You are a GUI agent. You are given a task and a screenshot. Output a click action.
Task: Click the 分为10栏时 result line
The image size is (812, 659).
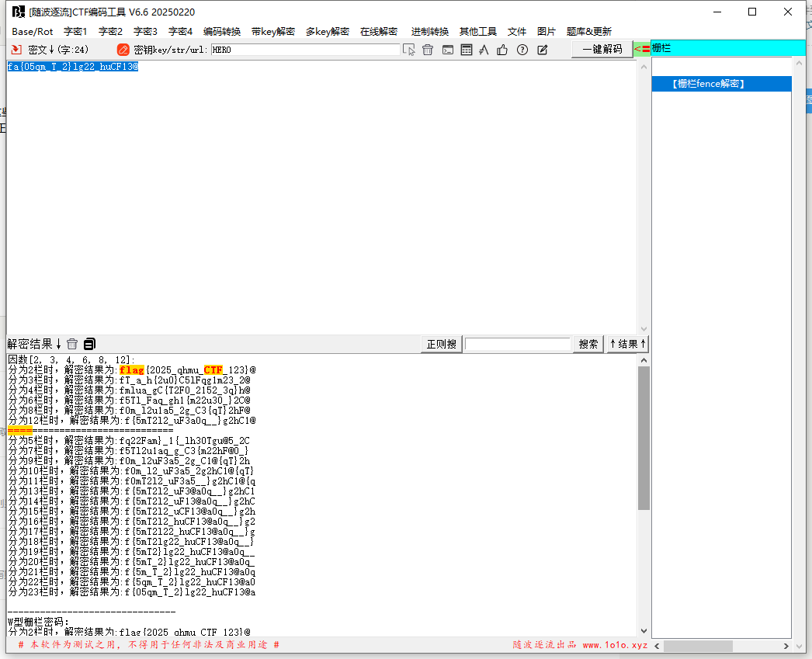point(130,471)
